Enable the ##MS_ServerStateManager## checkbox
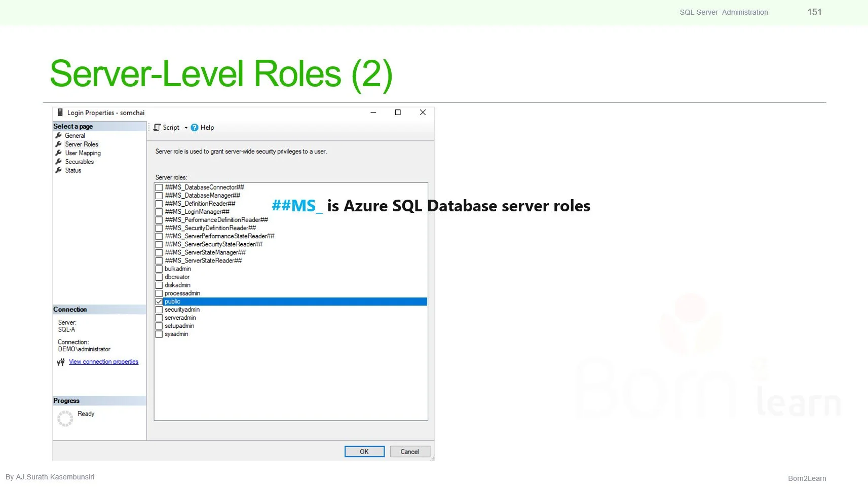This screenshot has width=868, height=487. point(159,252)
